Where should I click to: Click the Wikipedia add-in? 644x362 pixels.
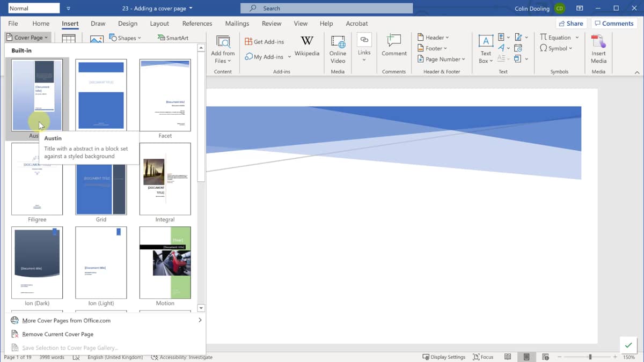click(x=307, y=46)
